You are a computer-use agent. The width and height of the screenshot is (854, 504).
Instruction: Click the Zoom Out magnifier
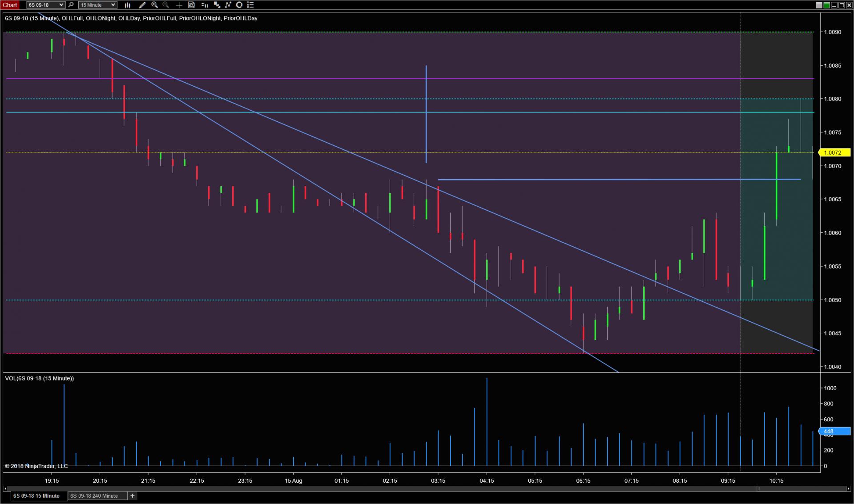pos(166,5)
